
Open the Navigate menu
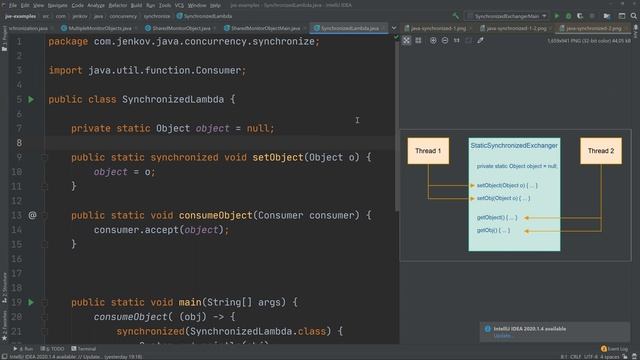click(x=58, y=5)
